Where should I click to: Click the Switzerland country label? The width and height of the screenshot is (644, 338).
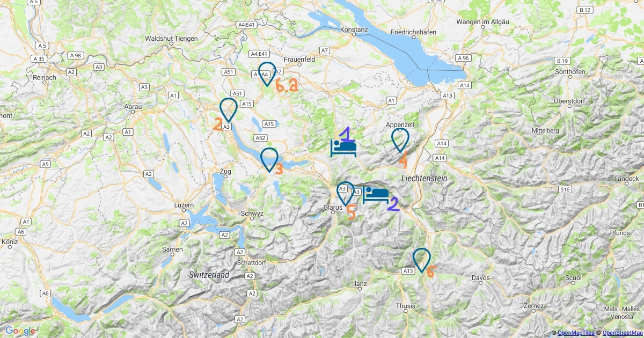(209, 275)
